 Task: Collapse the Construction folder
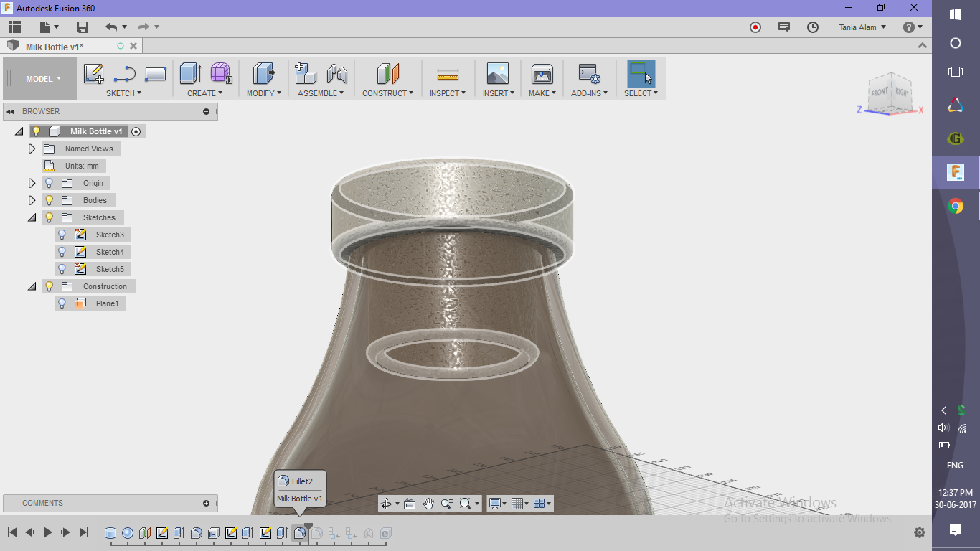(32, 286)
